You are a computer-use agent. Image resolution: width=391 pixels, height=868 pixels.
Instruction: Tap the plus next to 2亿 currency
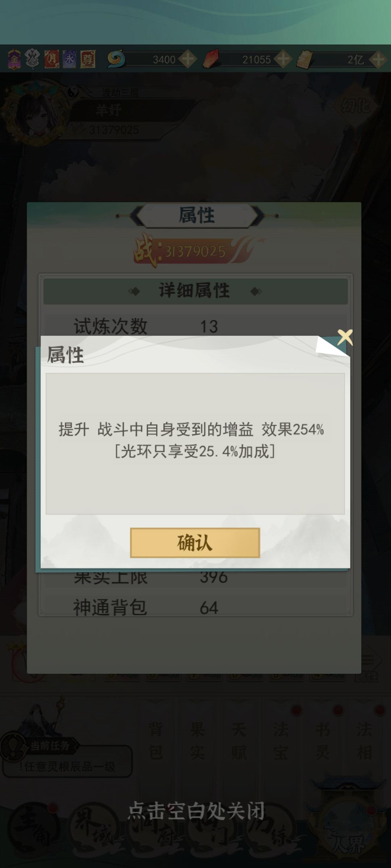click(x=379, y=59)
